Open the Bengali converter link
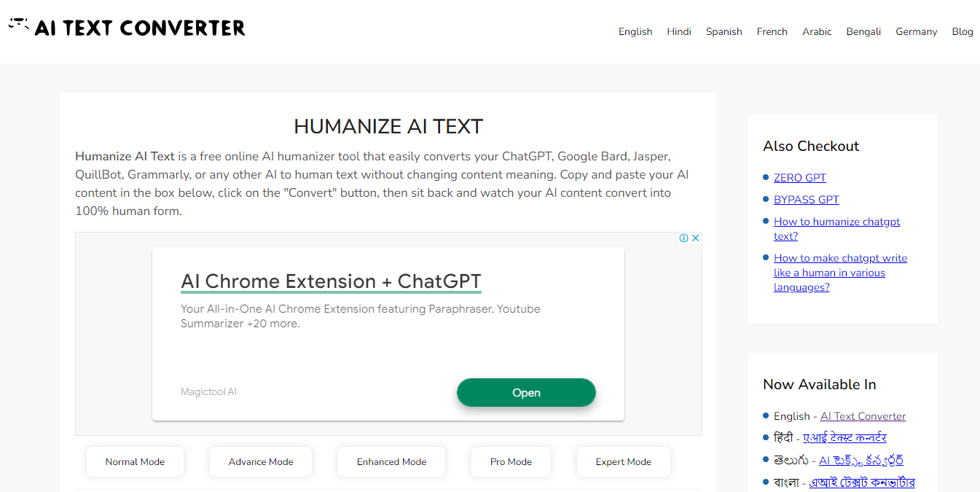980x492 pixels. (x=863, y=482)
